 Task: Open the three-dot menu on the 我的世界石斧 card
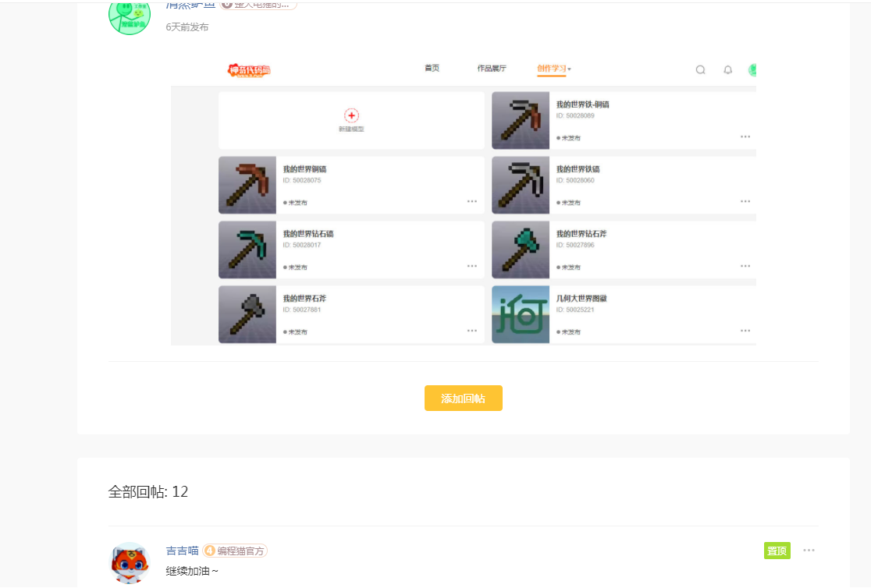coord(472,331)
